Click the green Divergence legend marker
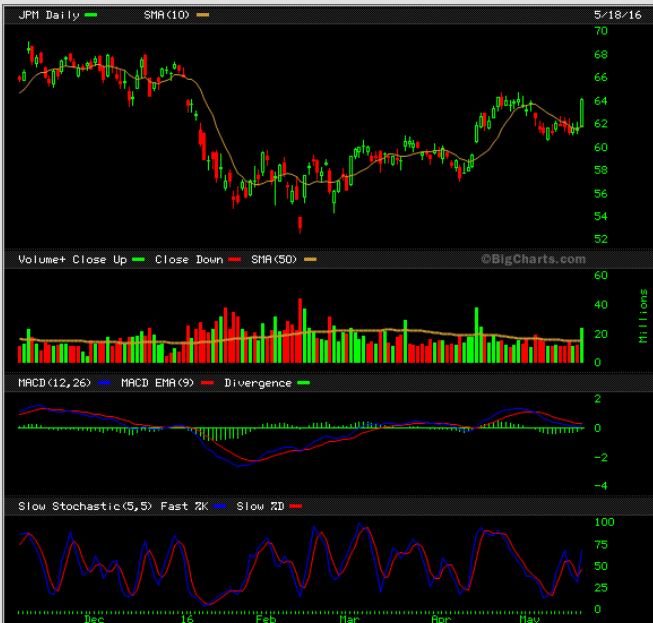Viewport: 653px width, 623px height. [303, 383]
